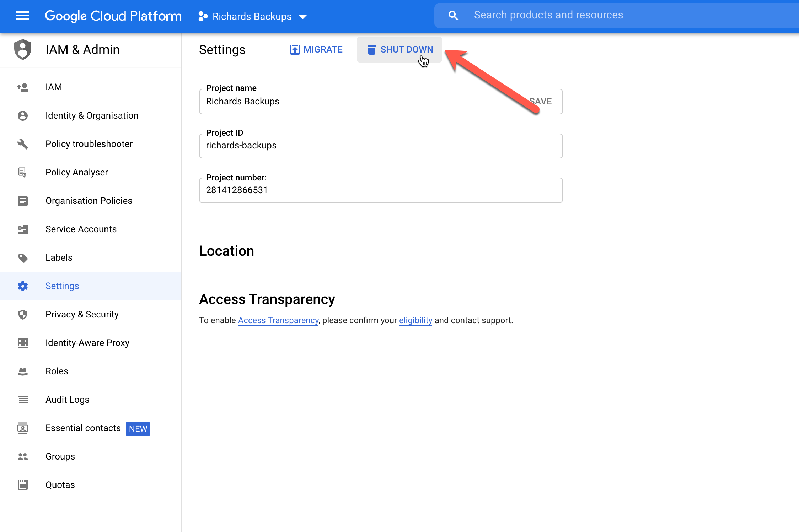Click the Settings gear icon in sidebar
This screenshot has height=532, width=799.
[23, 286]
